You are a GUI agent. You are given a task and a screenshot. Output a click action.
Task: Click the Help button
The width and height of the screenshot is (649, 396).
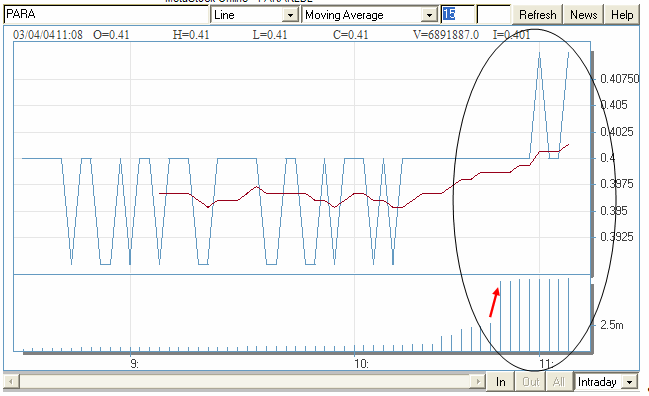[x=622, y=15]
